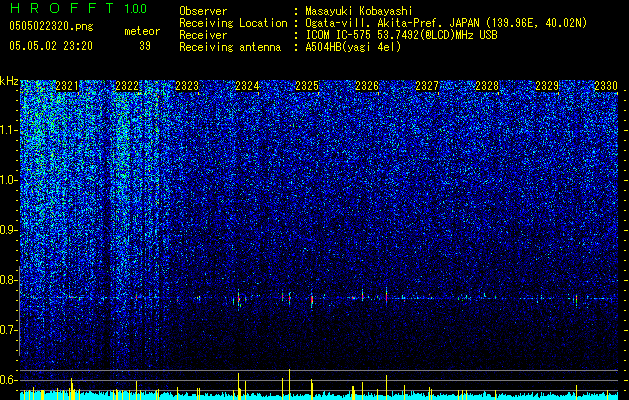This screenshot has width=629, height=400.
Task: Click the 2330 time marker
Action: point(606,86)
